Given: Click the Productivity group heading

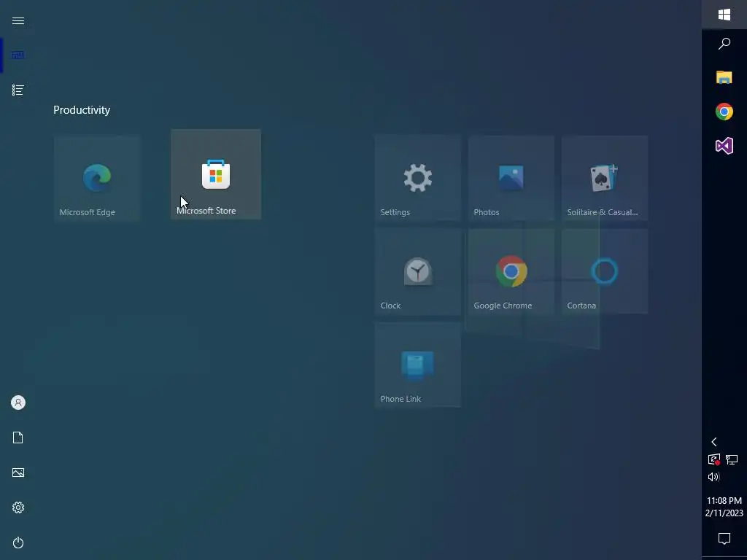Looking at the screenshot, I should pyautogui.click(x=82, y=110).
